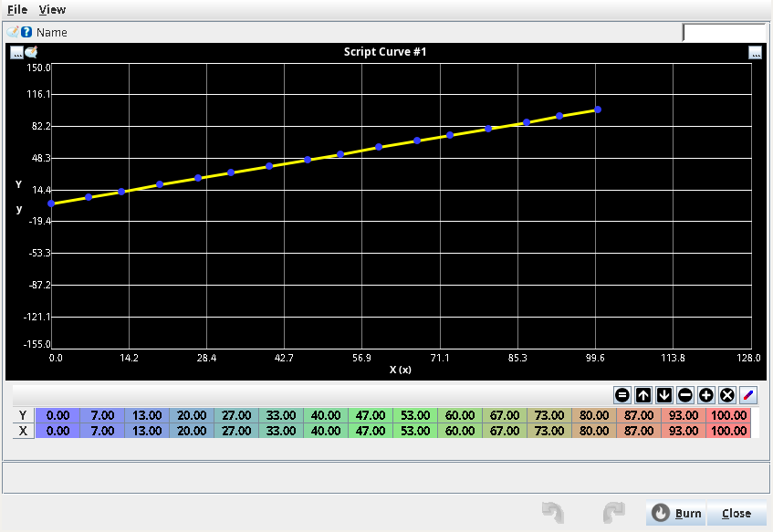This screenshot has width=773, height=532.
Task: Open the File menu
Action: pos(17,10)
